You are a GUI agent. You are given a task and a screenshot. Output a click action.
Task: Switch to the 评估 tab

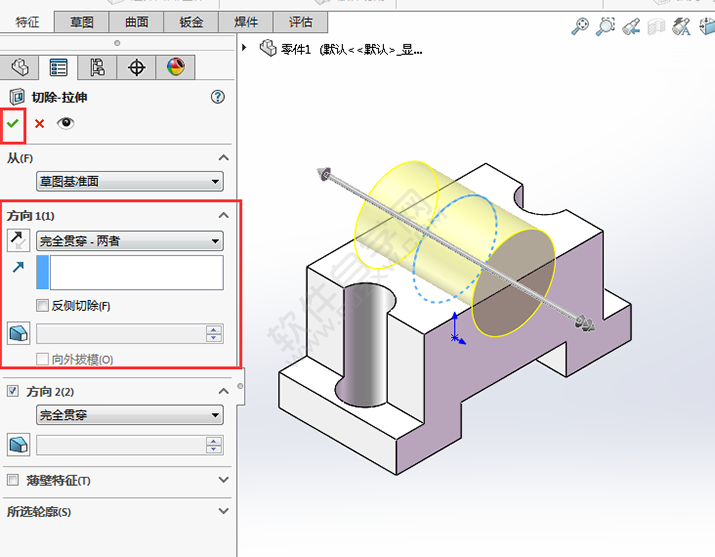301,22
